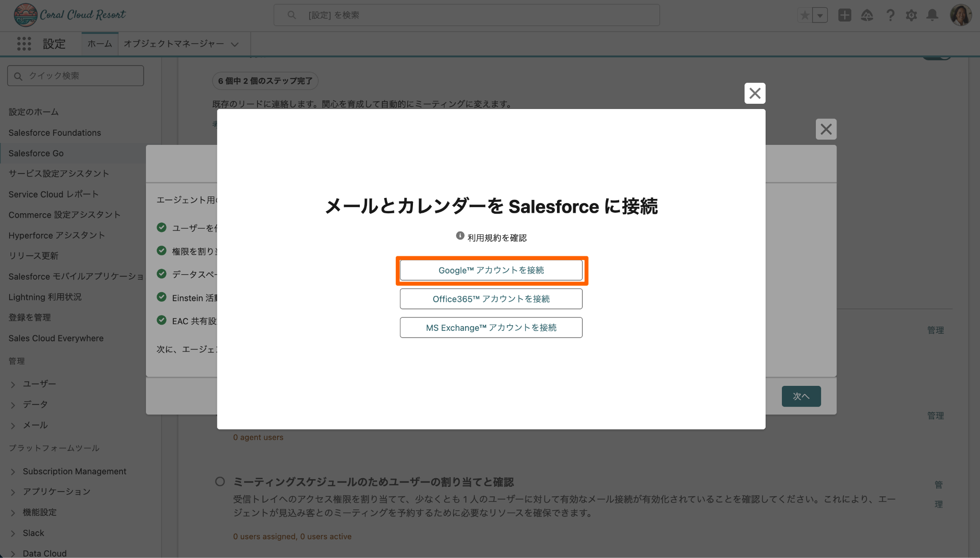
Task: Switch to the ホーム tab
Action: click(100, 44)
